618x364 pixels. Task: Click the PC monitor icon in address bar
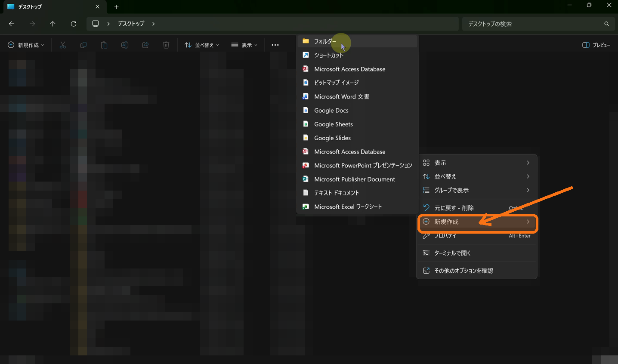pyautogui.click(x=96, y=24)
